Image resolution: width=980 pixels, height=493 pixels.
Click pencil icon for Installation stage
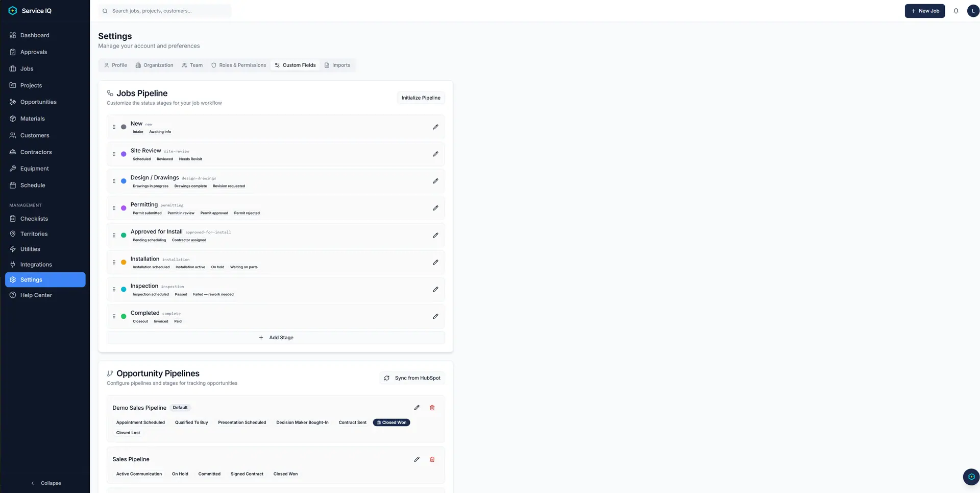tap(435, 262)
